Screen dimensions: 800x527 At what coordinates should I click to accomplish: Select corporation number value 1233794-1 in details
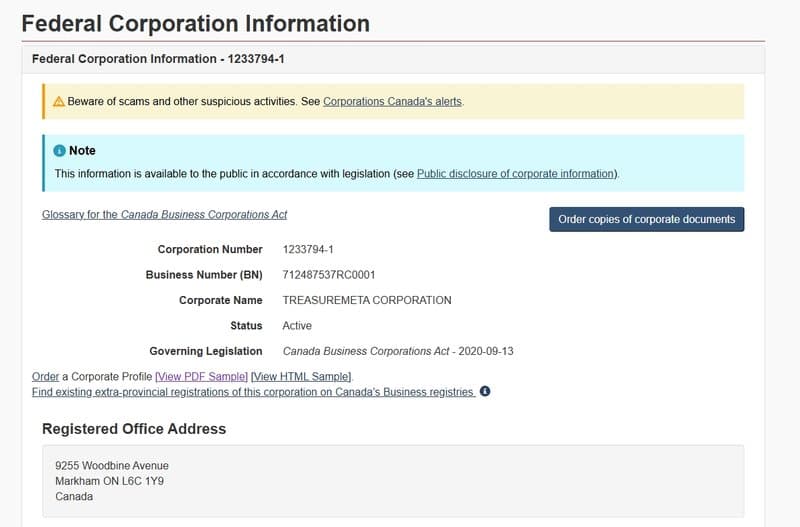tap(308, 249)
